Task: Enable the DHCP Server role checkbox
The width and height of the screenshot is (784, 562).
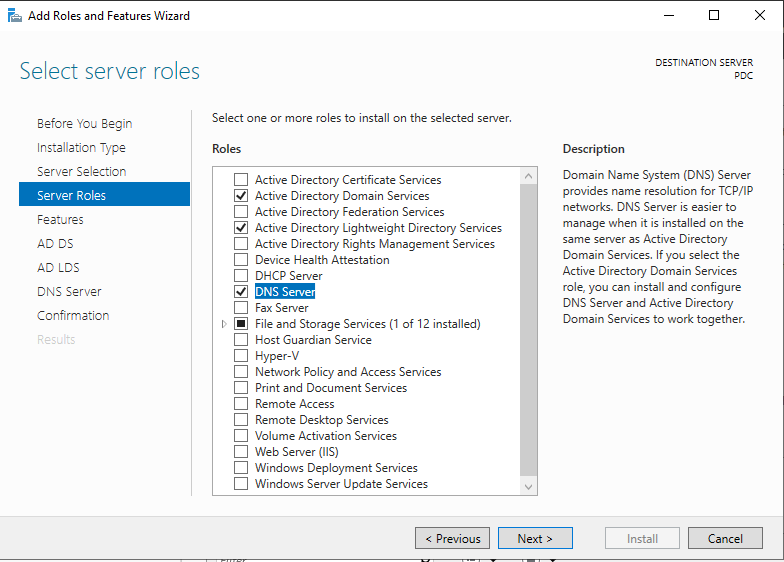Action: coord(241,276)
